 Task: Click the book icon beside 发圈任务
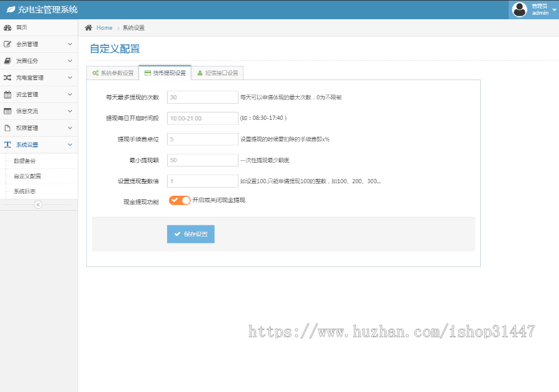coord(7,61)
